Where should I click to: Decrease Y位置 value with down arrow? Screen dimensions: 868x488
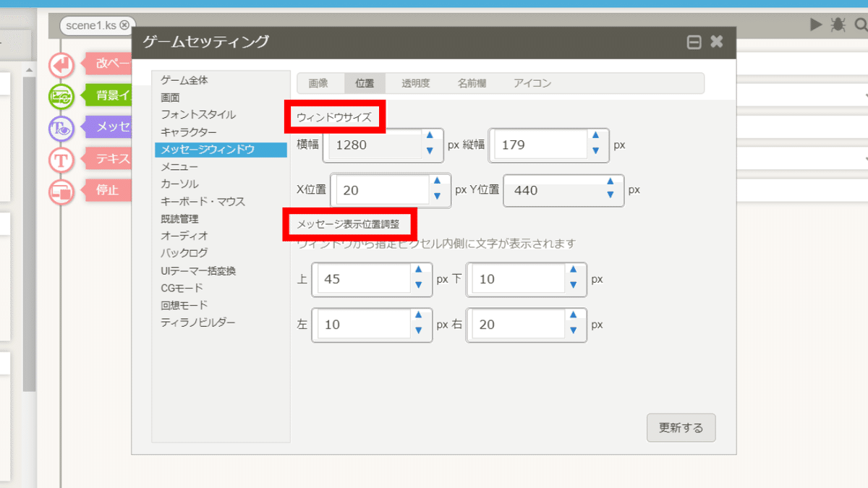click(x=610, y=196)
